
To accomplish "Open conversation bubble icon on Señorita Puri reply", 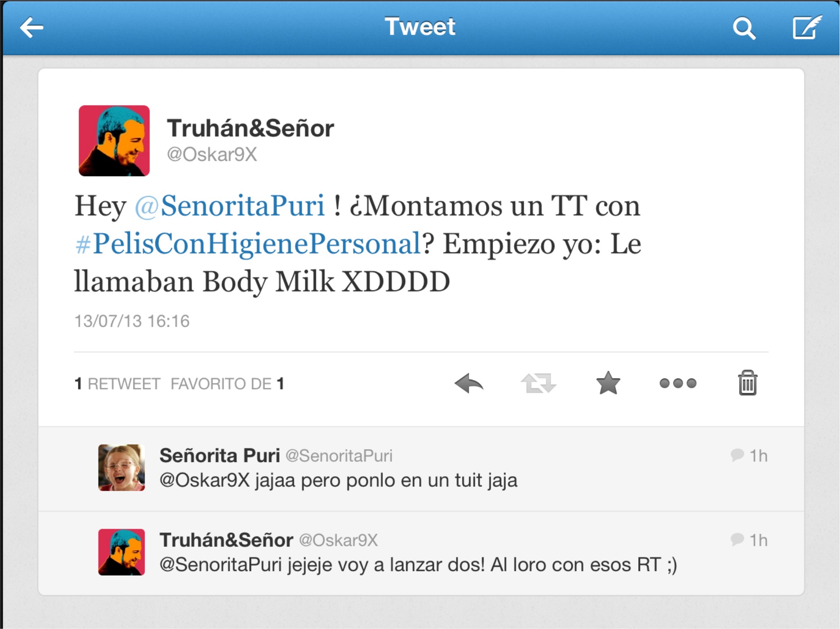I will [737, 455].
